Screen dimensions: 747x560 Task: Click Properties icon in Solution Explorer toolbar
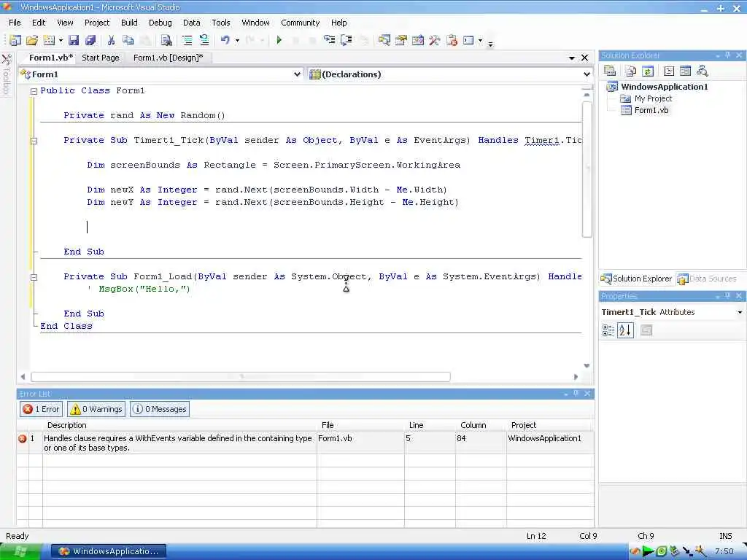pyautogui.click(x=610, y=71)
